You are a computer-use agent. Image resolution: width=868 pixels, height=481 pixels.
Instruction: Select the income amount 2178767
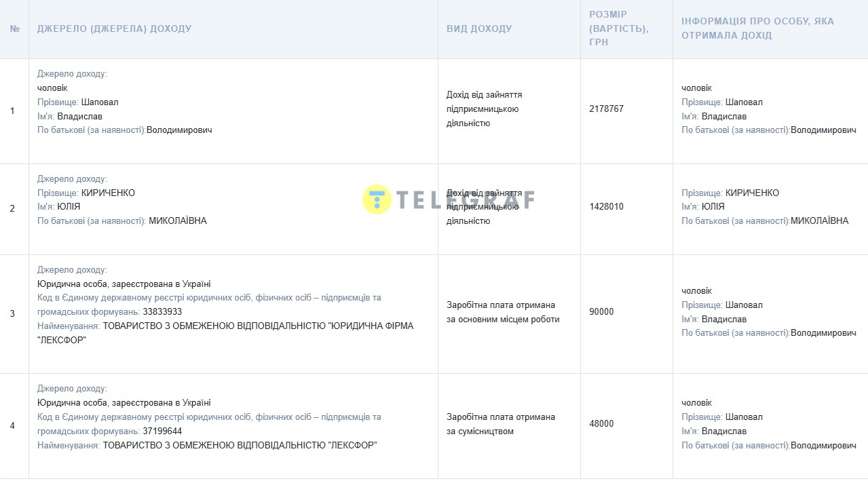pos(606,109)
